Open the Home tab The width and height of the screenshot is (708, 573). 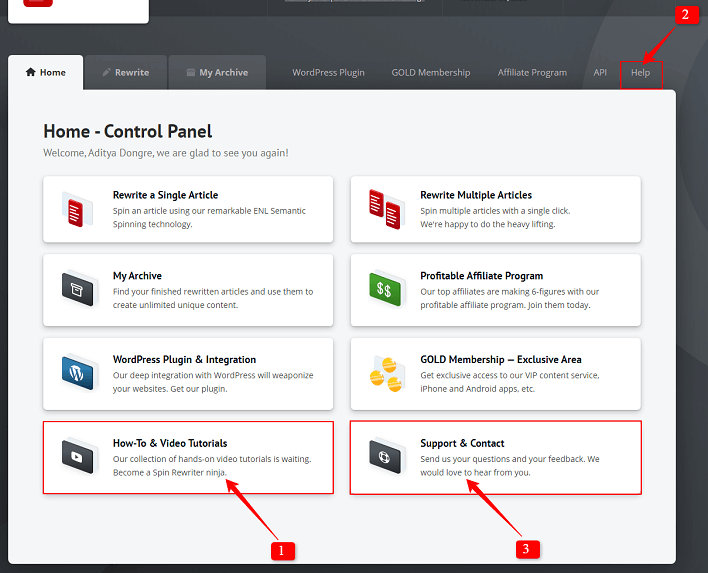point(46,72)
